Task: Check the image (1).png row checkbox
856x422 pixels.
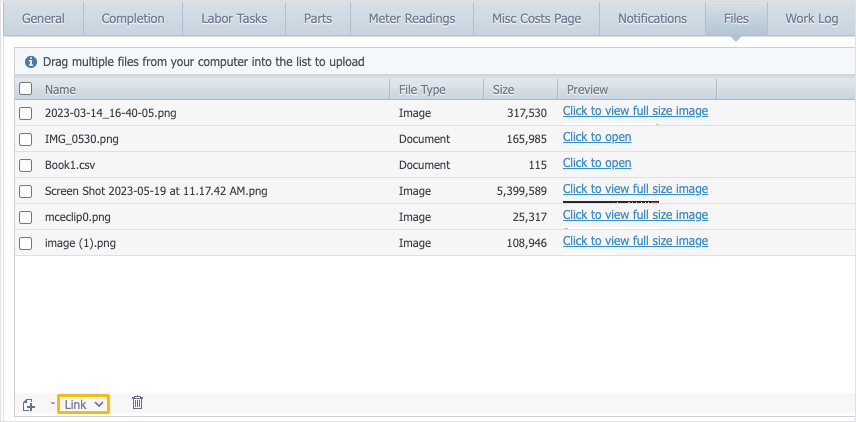Action: click(26, 243)
